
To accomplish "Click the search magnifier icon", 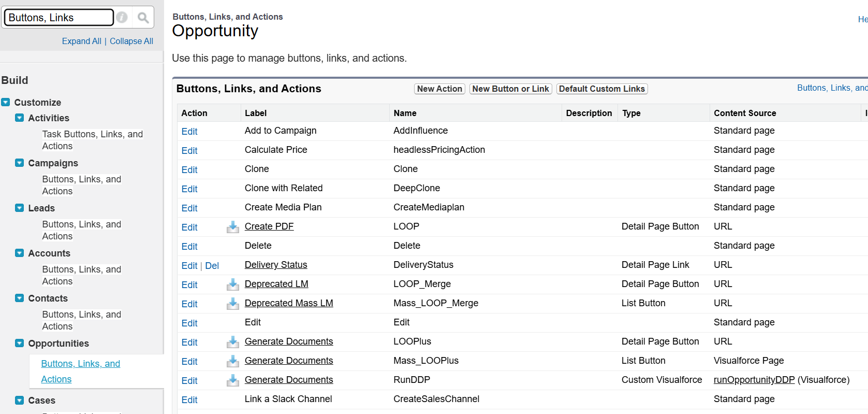I will pos(143,18).
